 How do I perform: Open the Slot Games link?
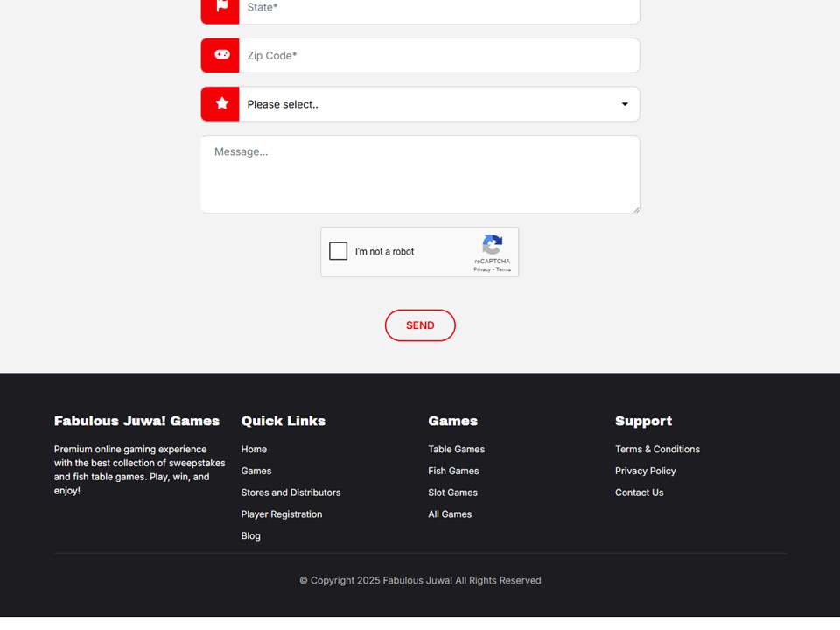tap(452, 493)
